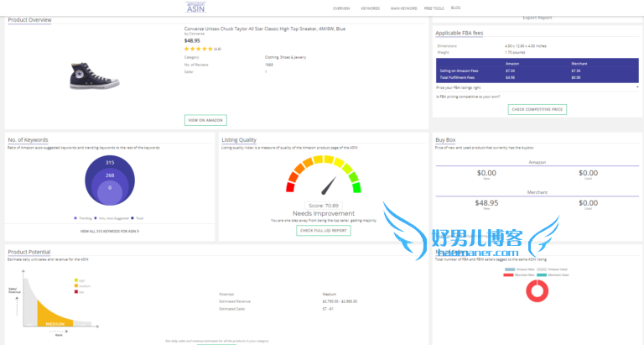Viewport: 644px width, 345px height.
Task: Click the Score: 70.89 value
Action: [324, 206]
